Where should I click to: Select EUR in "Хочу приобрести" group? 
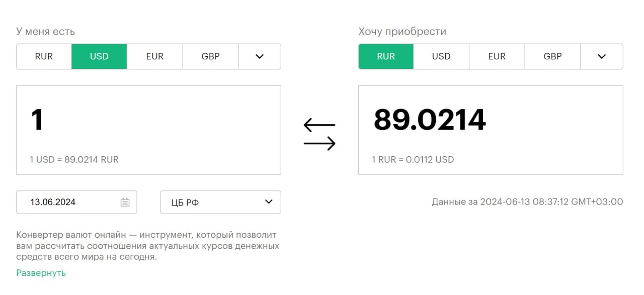(x=497, y=56)
